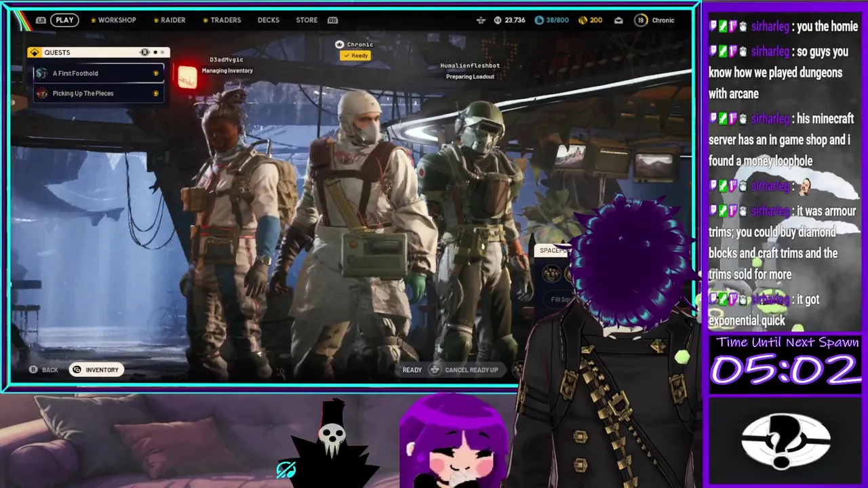
Task: Click the yellow Ready status badge
Action: [356, 56]
